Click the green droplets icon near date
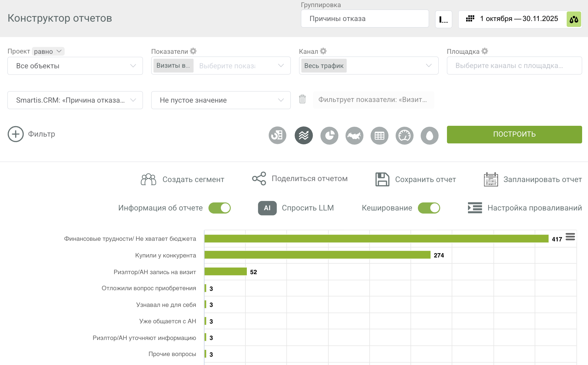 tap(574, 19)
